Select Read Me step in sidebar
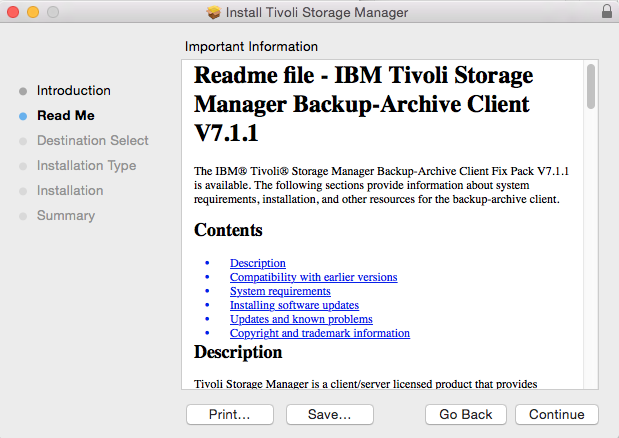The height and width of the screenshot is (438, 619). tap(66, 115)
